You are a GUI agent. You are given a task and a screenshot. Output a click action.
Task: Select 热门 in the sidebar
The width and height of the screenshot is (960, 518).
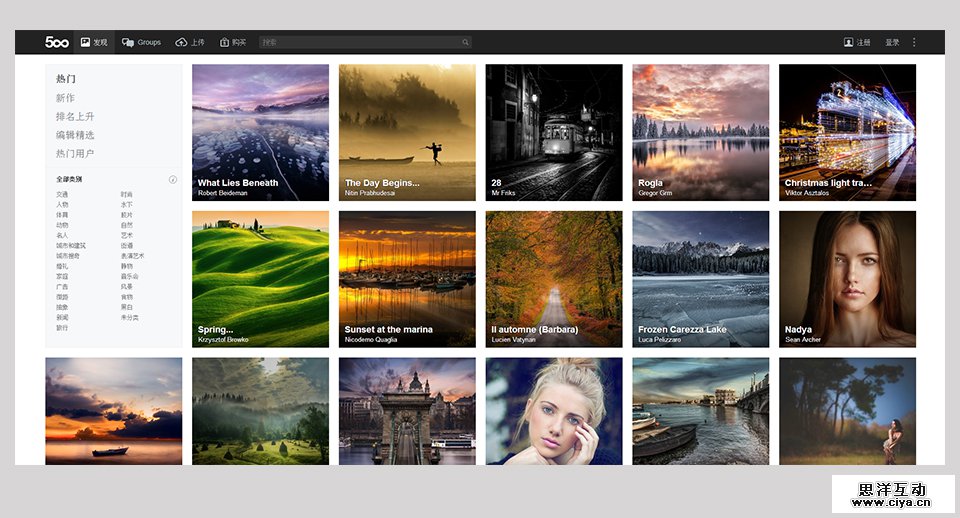pos(66,79)
